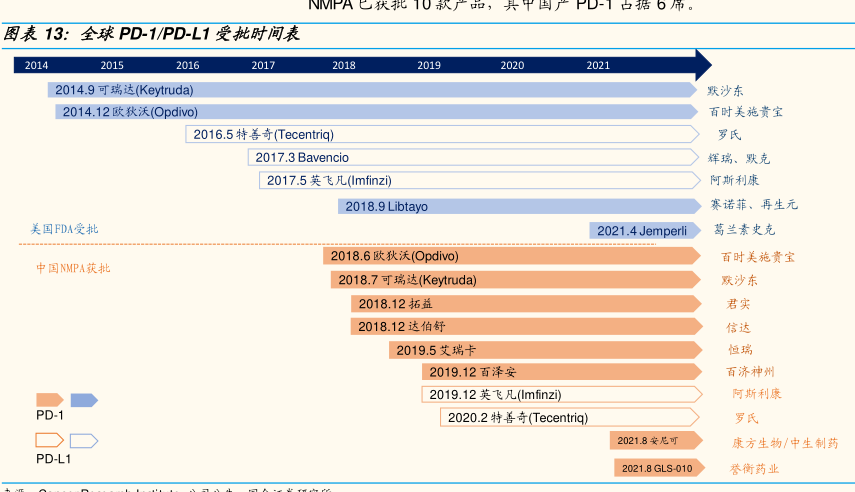
Task: Click the filled blue PD-1 legend arrow
Action: coord(83,400)
